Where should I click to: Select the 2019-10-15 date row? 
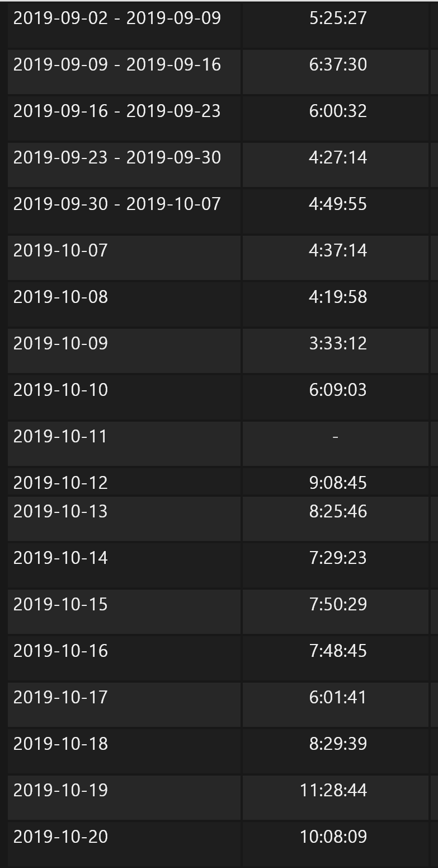point(60,605)
